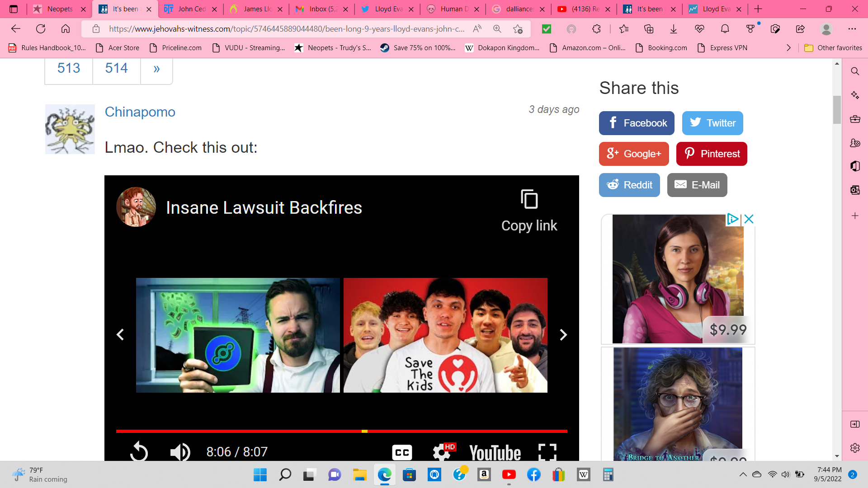Share this on Pinterest
Viewport: 868px width, 488px height.
[712, 154]
